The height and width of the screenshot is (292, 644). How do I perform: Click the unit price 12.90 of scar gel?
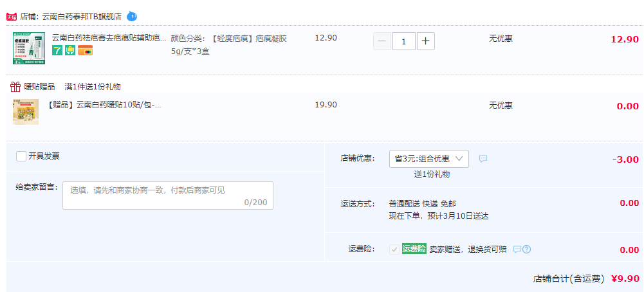pos(326,38)
